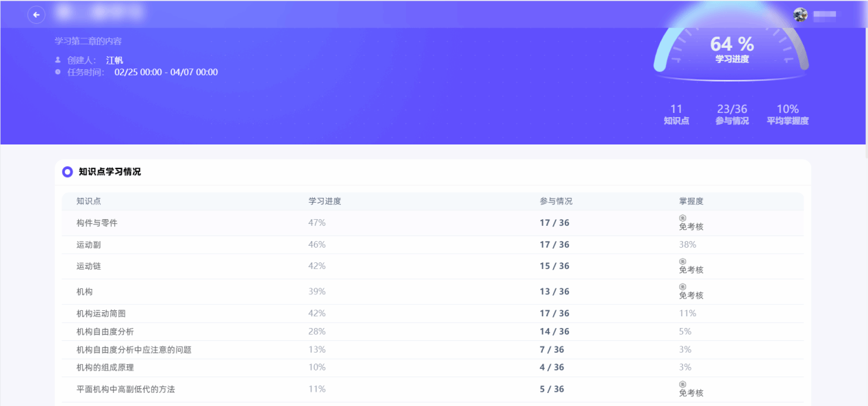Image resolution: width=868 pixels, height=406 pixels.
Task: Click the creator person icon beside 创建人
Action: 58,60
